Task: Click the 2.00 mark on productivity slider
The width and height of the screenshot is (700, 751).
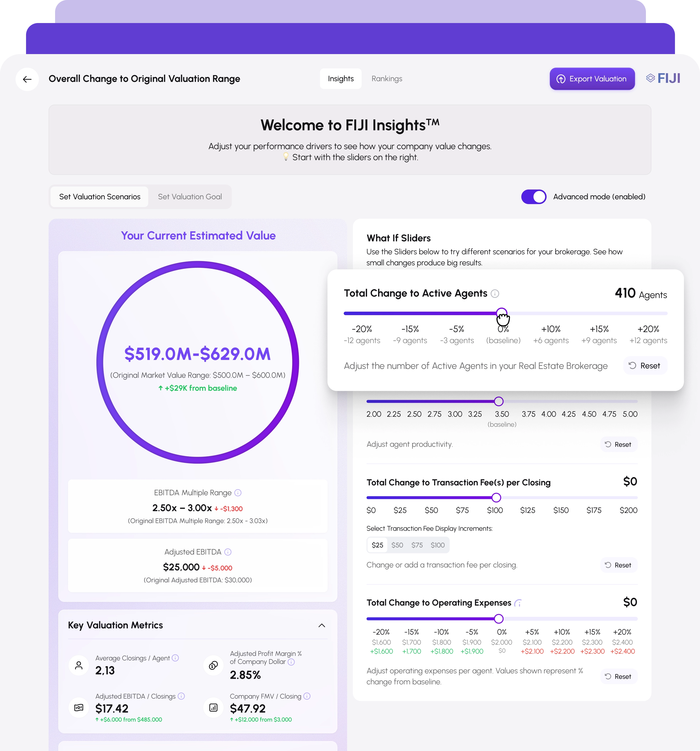Action: coord(374,414)
